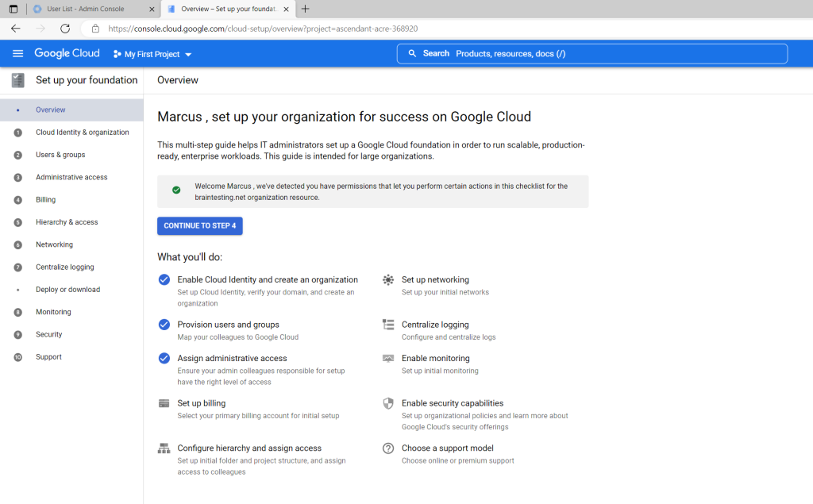Click the Provision users and groups checkmark icon
This screenshot has width=813, height=504.
[x=164, y=325]
